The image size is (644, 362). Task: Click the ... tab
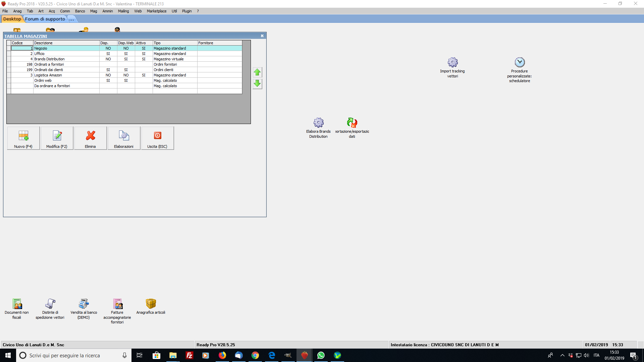tap(72, 19)
